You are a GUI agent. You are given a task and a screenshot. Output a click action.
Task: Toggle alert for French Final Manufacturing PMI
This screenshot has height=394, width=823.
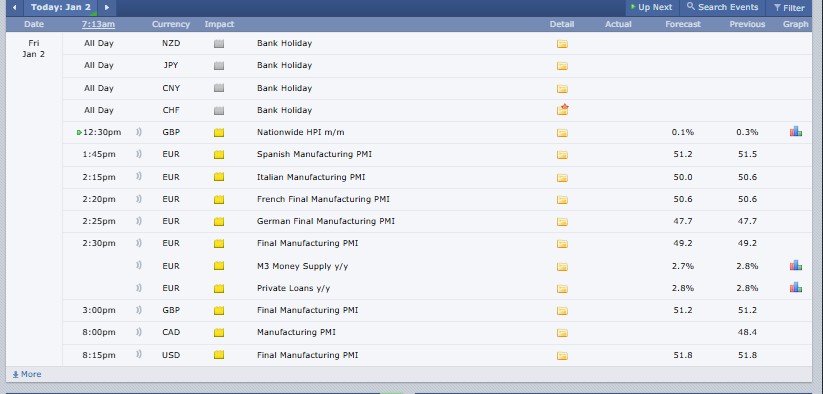(139, 199)
